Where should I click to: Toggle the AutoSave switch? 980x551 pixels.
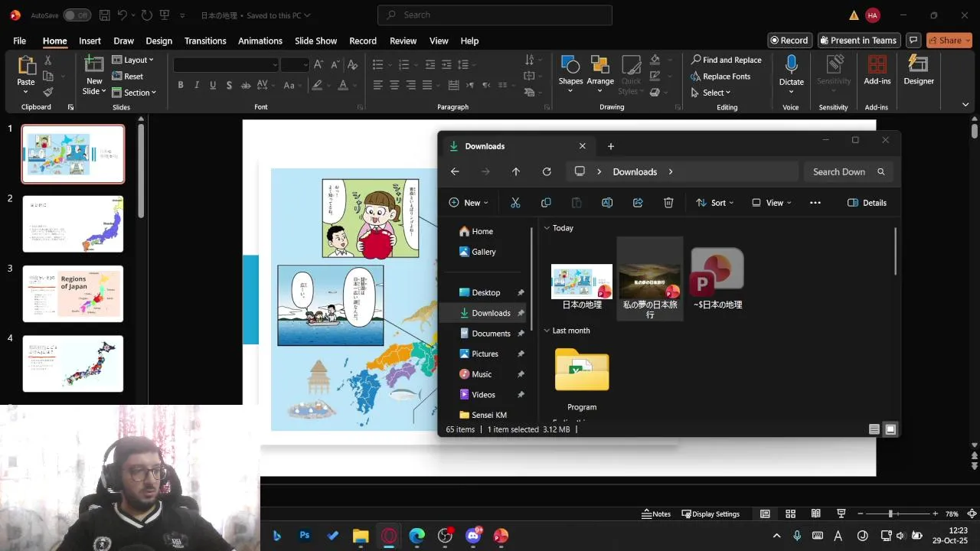pos(77,15)
